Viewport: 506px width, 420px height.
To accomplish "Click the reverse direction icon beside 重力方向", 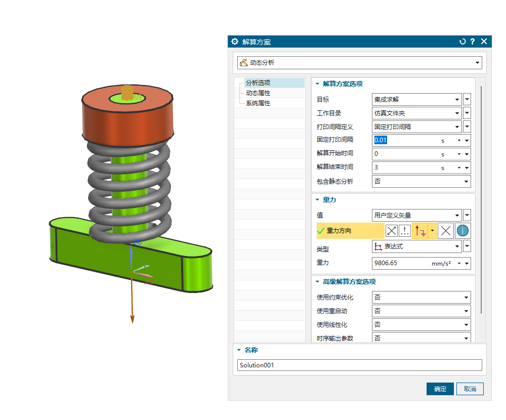I will 392,231.
